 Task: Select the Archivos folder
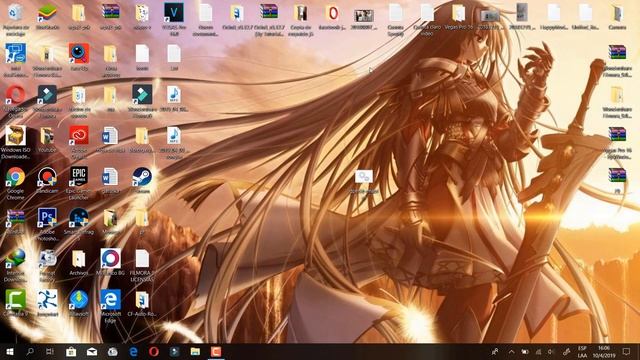tap(79, 258)
